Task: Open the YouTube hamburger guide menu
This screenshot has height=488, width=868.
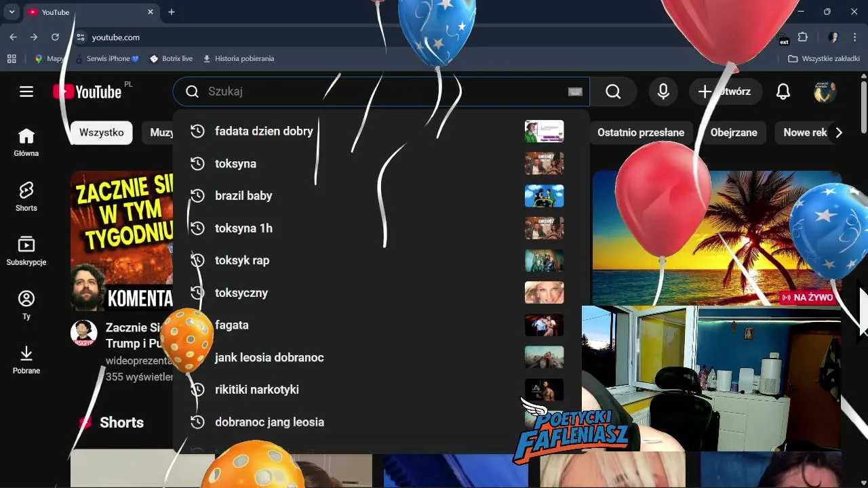Action: pyautogui.click(x=26, y=91)
